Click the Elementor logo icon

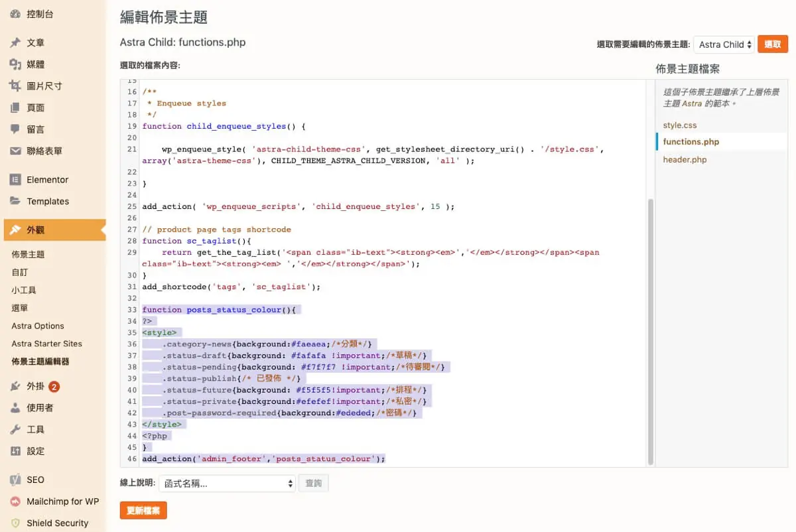coord(15,180)
